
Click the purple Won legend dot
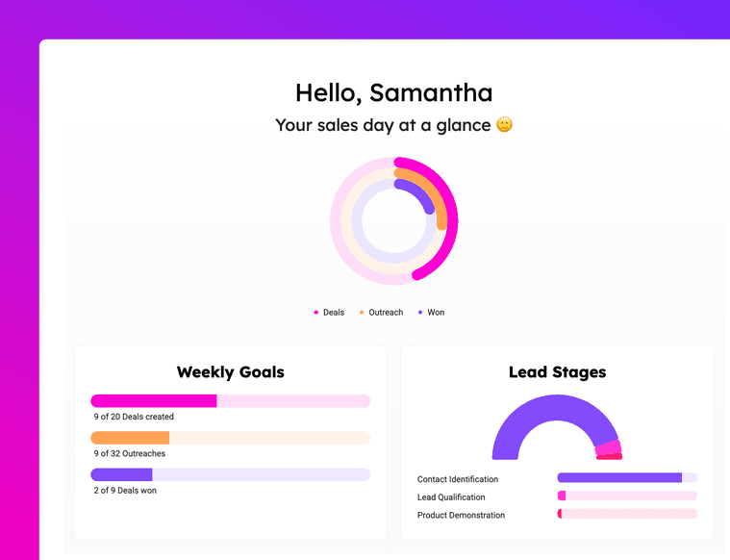point(420,313)
